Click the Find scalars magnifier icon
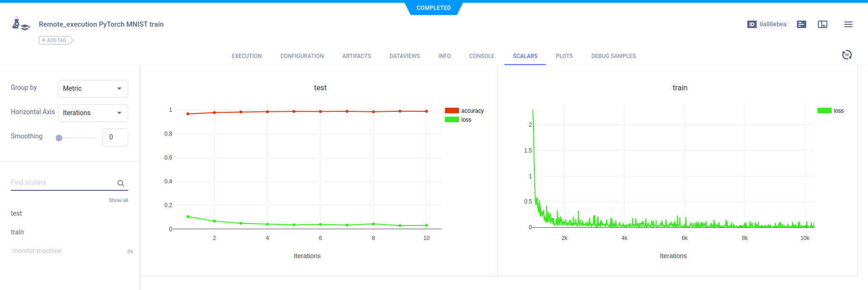 point(121,183)
